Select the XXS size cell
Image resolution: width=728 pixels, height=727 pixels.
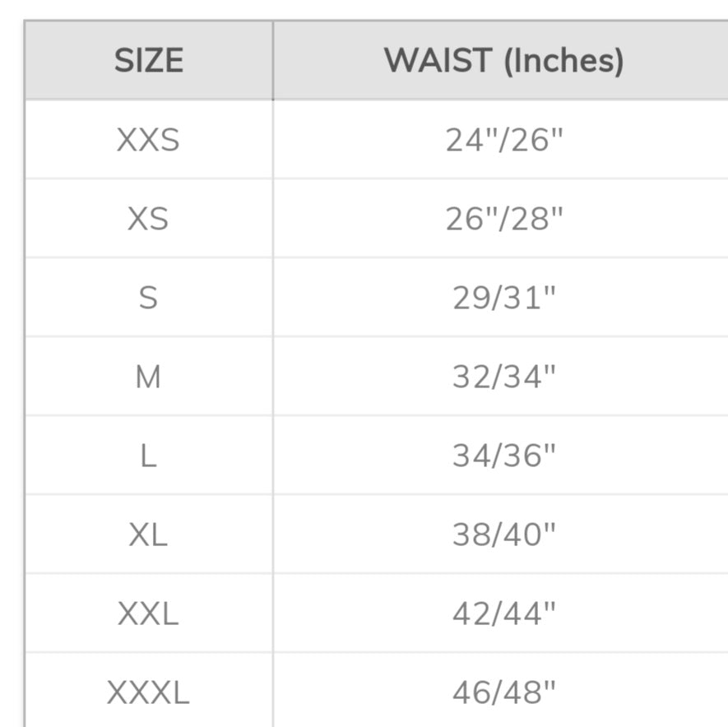tap(148, 141)
